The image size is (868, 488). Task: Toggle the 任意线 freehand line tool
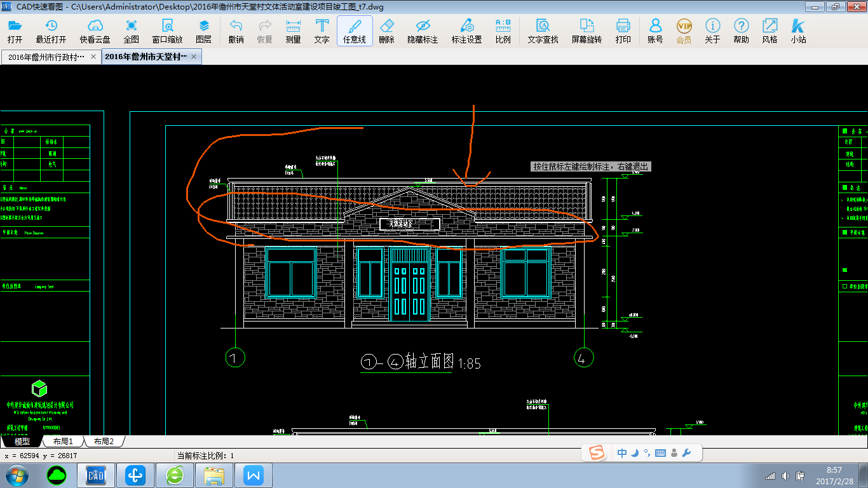pos(355,30)
